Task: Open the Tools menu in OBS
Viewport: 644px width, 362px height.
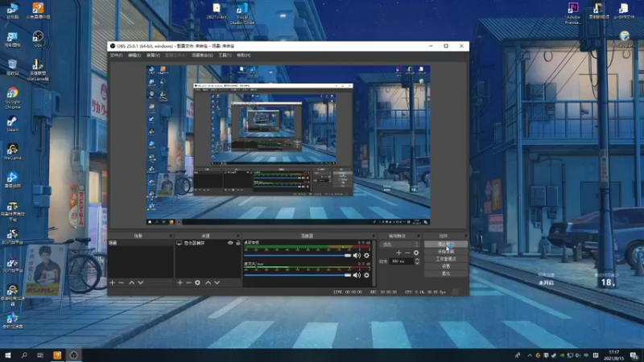Action: (x=225, y=55)
